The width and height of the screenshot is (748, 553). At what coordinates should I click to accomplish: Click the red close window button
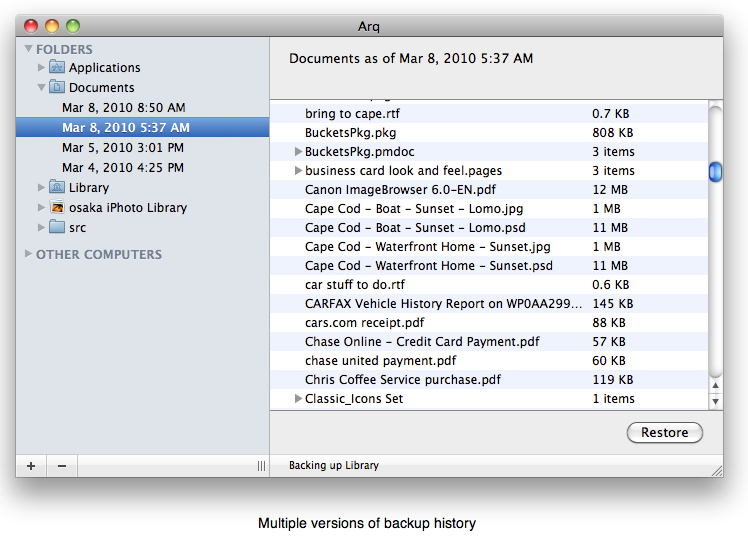coord(31,26)
